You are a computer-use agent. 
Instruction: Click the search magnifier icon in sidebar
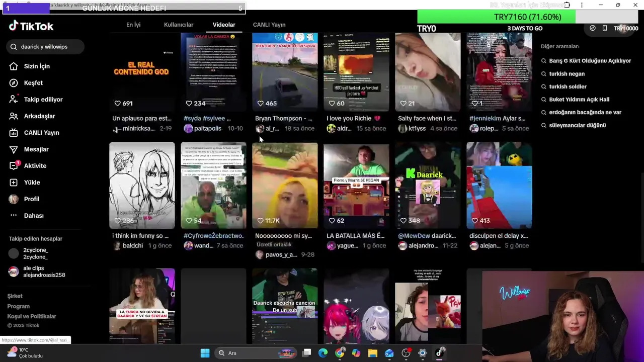click(14, 47)
